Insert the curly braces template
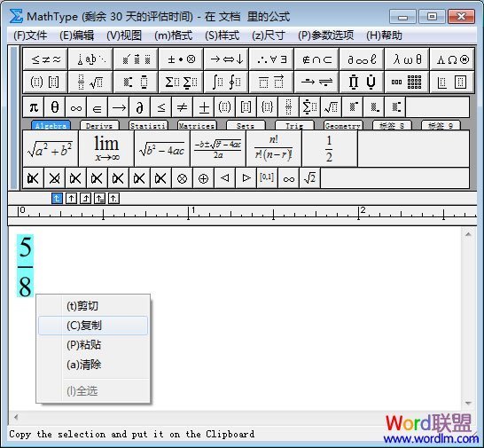 coord(268,107)
